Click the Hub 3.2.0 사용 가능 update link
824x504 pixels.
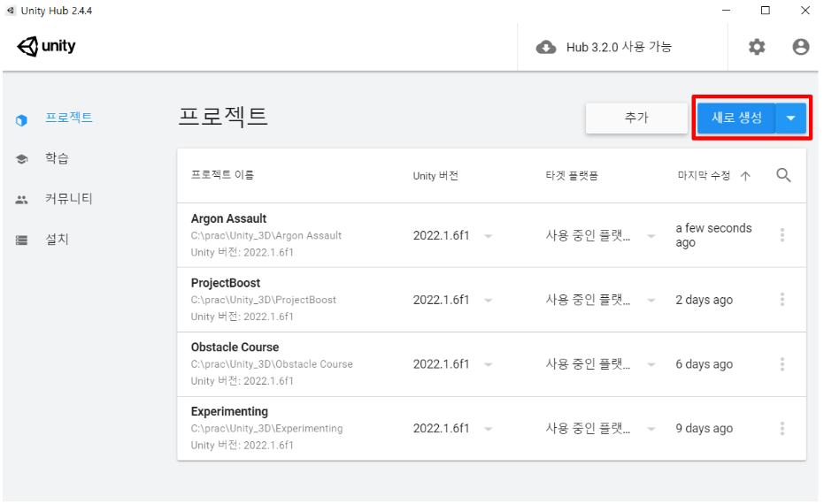pos(619,47)
